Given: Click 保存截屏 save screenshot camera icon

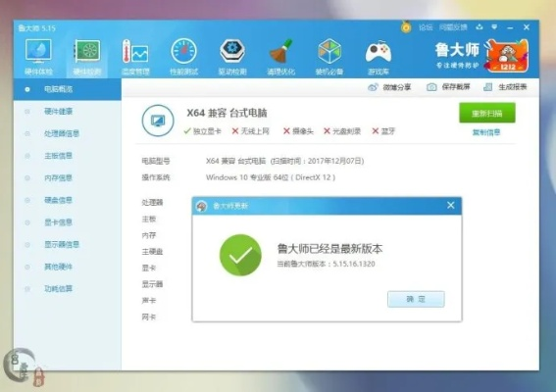Looking at the screenshot, I should 431,87.
